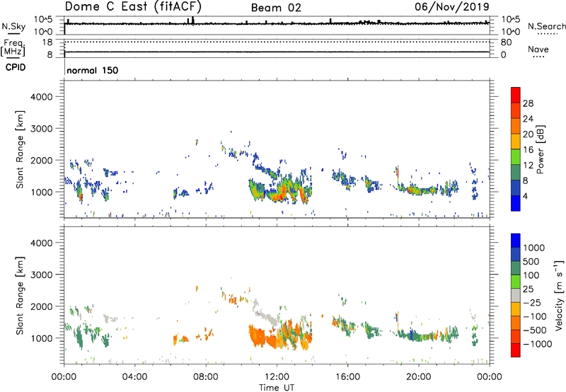Click the '3000' range tick in velocity panel
This screenshot has width=566, height=392.
tap(41, 275)
